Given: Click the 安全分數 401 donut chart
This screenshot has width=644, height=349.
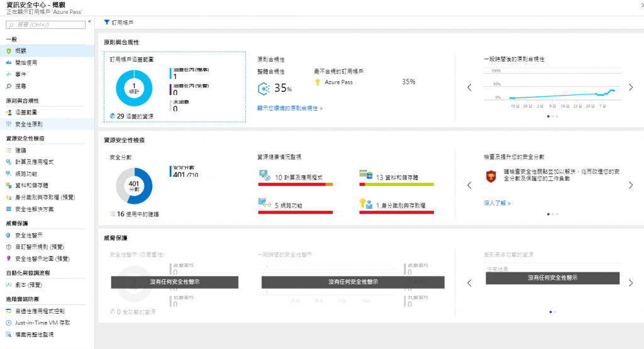Looking at the screenshot, I should (135, 186).
